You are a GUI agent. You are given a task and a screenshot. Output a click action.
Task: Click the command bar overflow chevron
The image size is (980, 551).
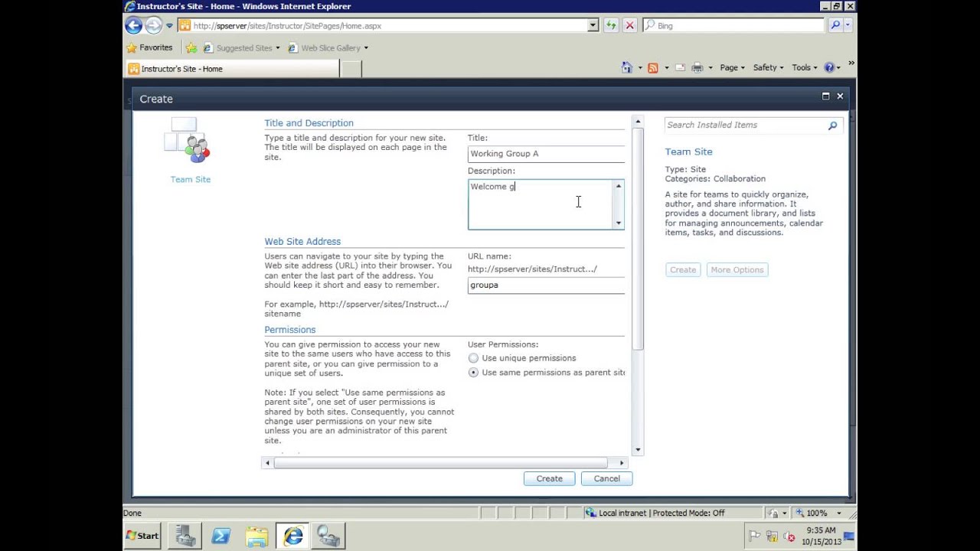pos(851,64)
